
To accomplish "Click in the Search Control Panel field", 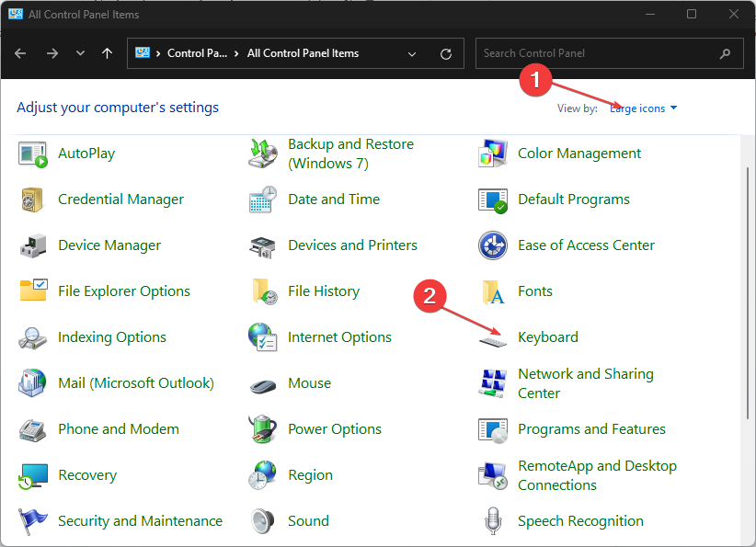I will (x=598, y=53).
